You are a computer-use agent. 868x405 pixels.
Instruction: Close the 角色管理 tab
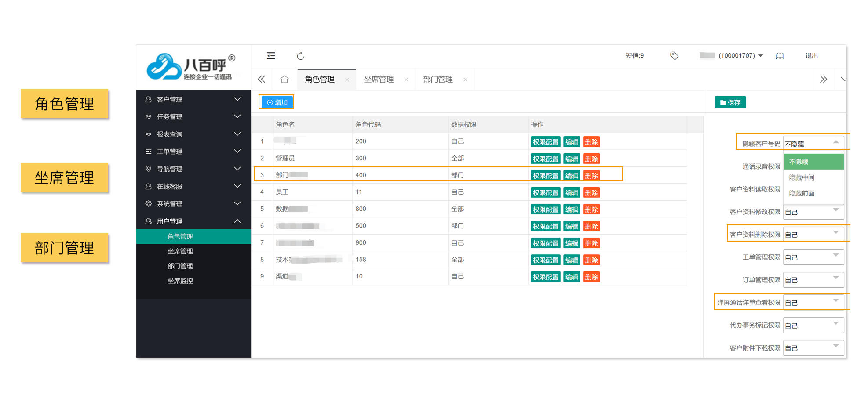pyautogui.click(x=347, y=80)
